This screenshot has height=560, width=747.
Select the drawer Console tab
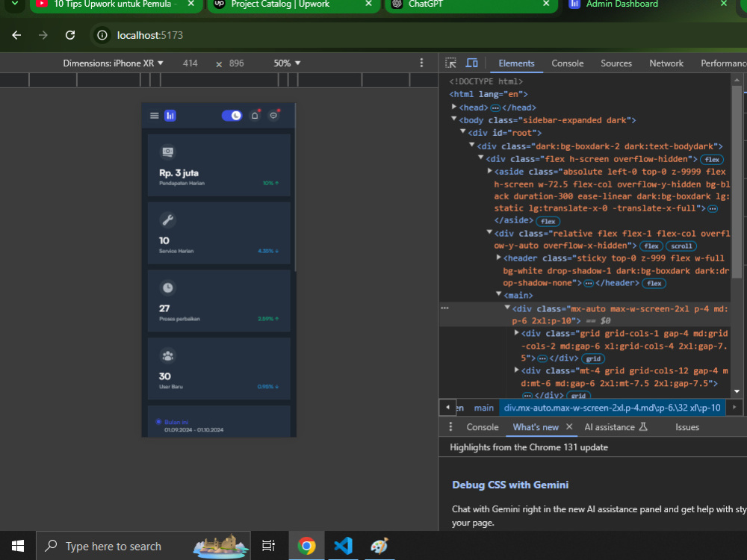[482, 426]
